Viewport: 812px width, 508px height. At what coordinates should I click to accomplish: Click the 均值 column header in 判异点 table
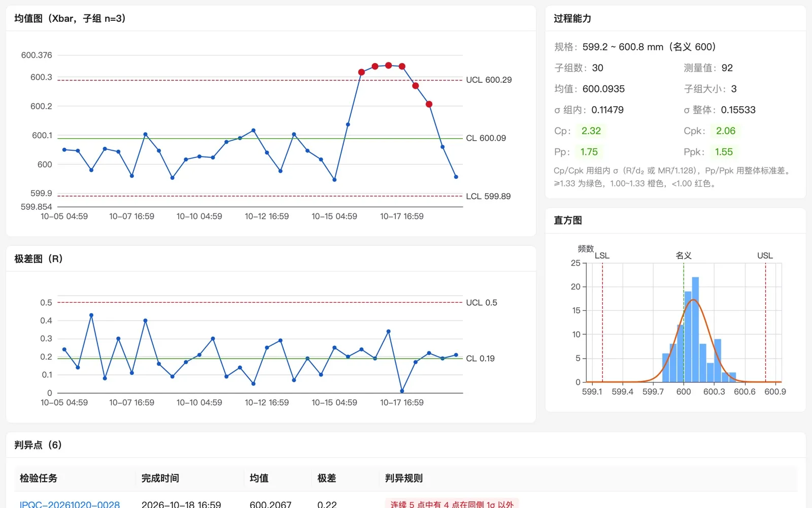[259, 478]
